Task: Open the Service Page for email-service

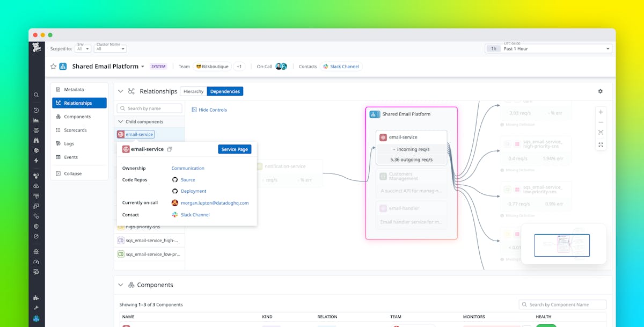Action: 235,149
